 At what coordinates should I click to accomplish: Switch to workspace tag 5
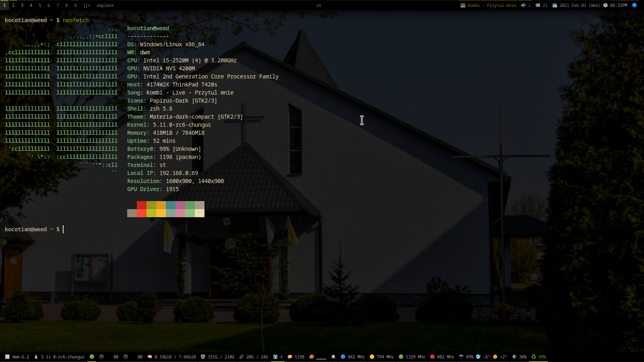pos(40,5)
